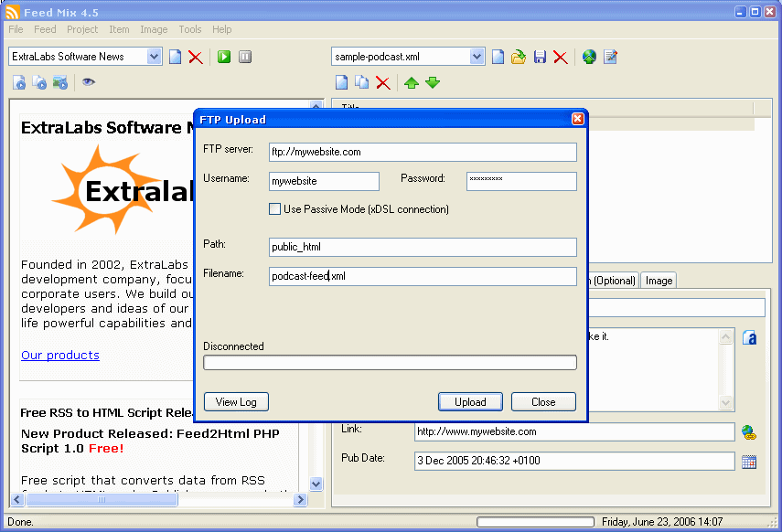Open calendar picker beside Pub Date
Image resolution: width=782 pixels, height=532 pixels.
click(x=749, y=462)
